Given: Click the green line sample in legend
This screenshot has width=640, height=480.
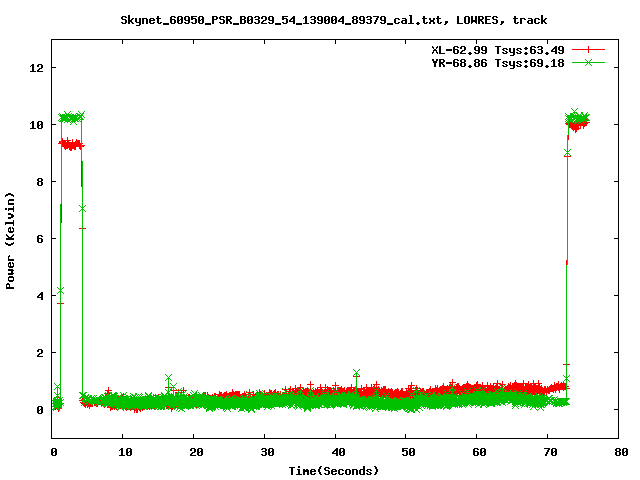Looking at the screenshot, I should coord(590,62).
